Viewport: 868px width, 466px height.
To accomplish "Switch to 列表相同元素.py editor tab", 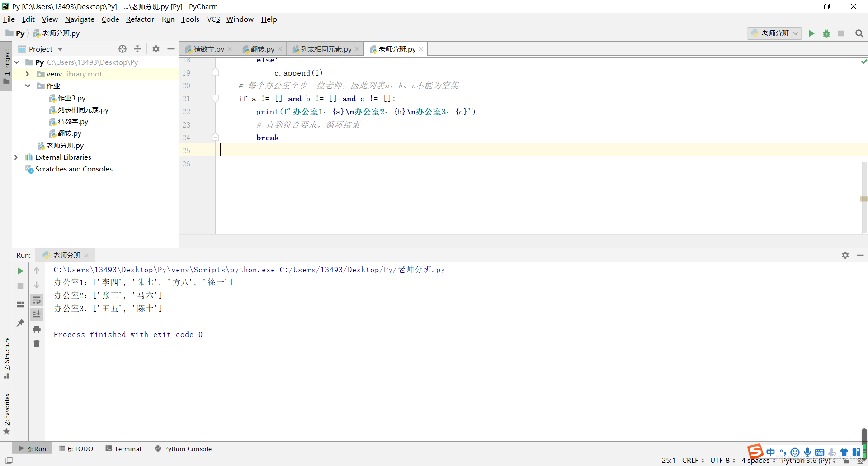I will (325, 49).
